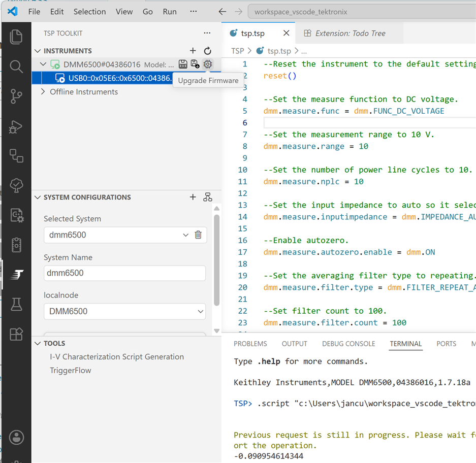Click the TSP breadcrumb folder

(237, 51)
